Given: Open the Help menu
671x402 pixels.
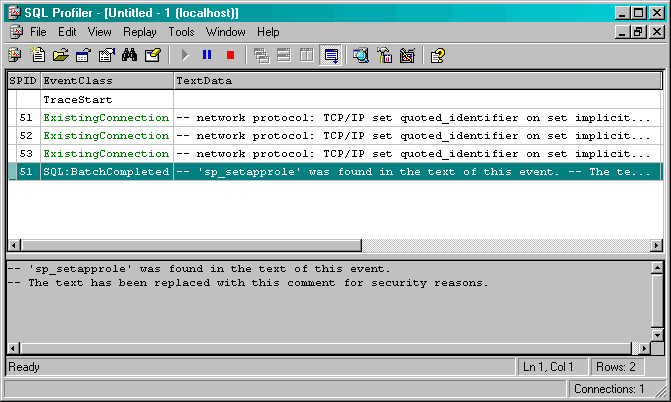Looking at the screenshot, I should (268, 32).
